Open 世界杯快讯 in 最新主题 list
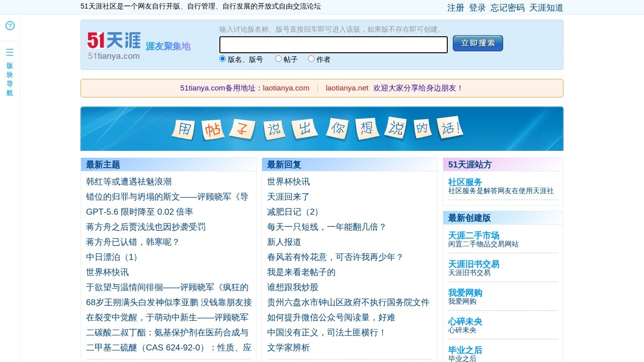 pos(107,272)
